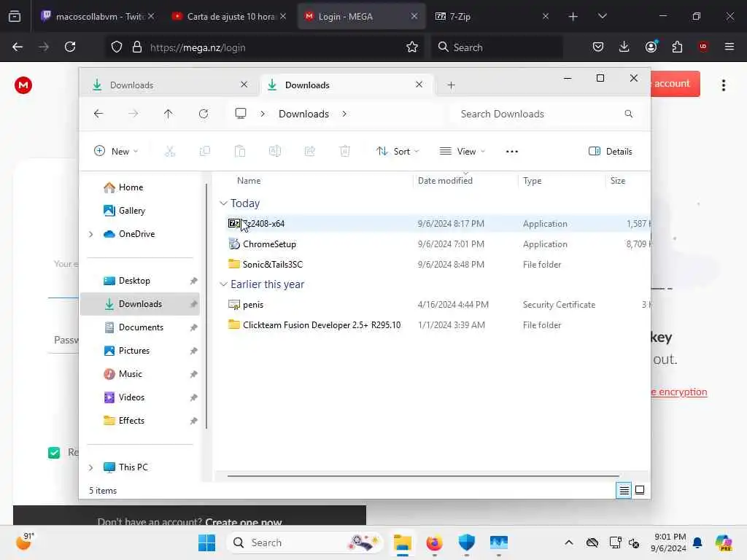Image resolution: width=747 pixels, height=560 pixels.
Task: Switch to the 7-Zip browser tab
Action: tap(491, 16)
